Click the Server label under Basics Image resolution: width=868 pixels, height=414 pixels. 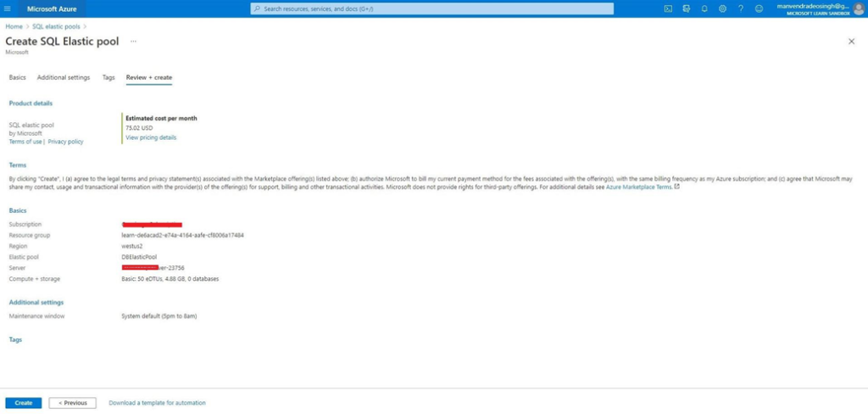(17, 268)
